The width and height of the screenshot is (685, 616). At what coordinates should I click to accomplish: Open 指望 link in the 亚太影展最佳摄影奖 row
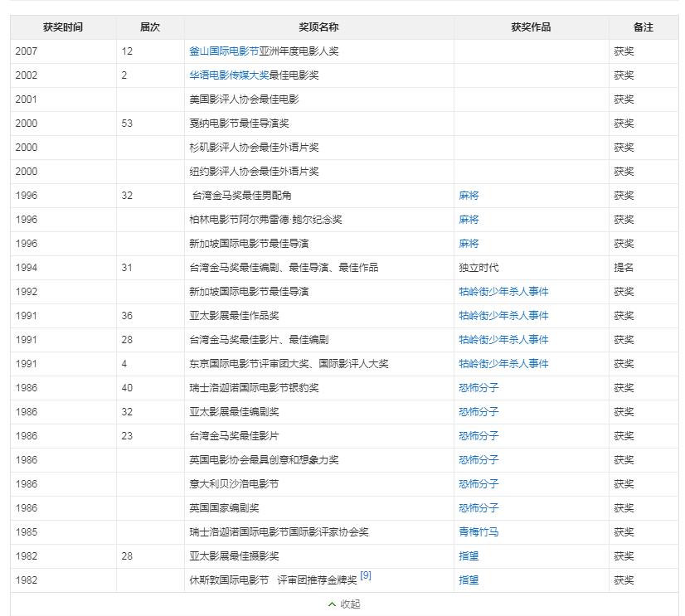[x=469, y=556]
